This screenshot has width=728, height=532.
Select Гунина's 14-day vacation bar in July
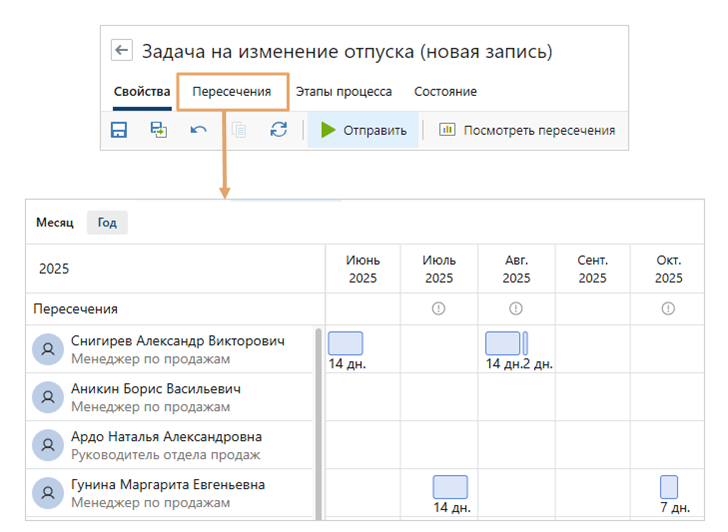450,487
